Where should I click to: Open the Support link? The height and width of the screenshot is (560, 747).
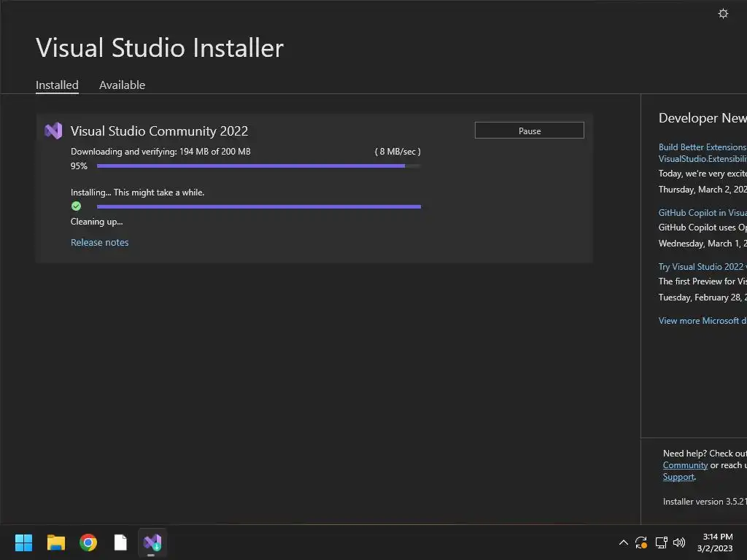(x=678, y=477)
